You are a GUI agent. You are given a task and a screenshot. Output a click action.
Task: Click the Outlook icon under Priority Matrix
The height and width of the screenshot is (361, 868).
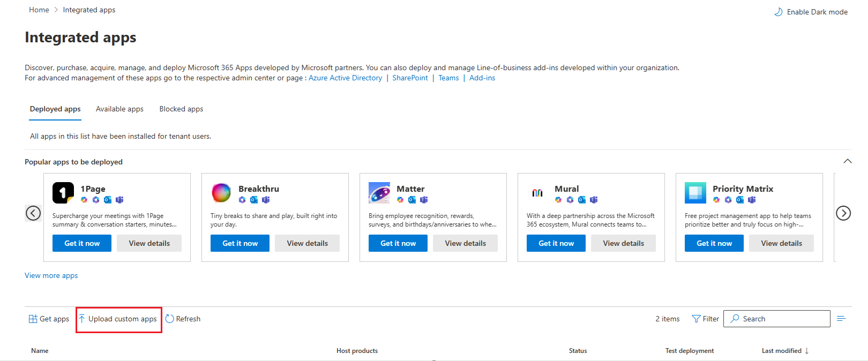(740, 200)
